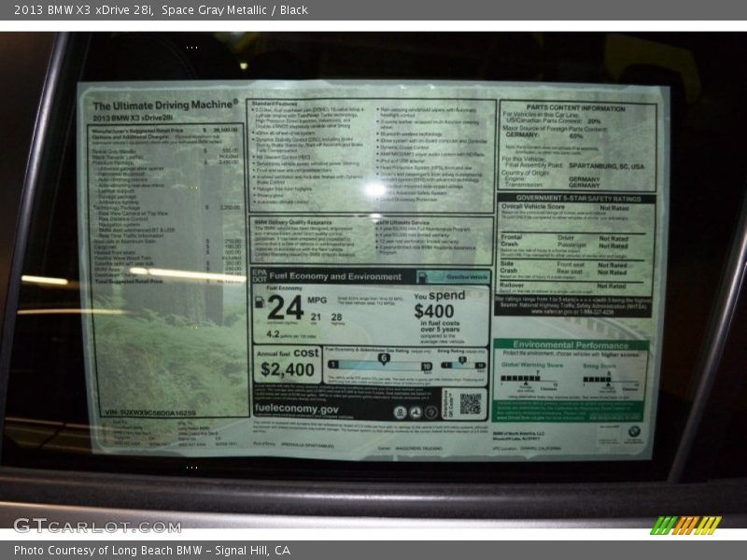Image resolution: width=747 pixels, height=560 pixels.
Task: Click the $400 fuel cost figure
Action: (x=433, y=311)
